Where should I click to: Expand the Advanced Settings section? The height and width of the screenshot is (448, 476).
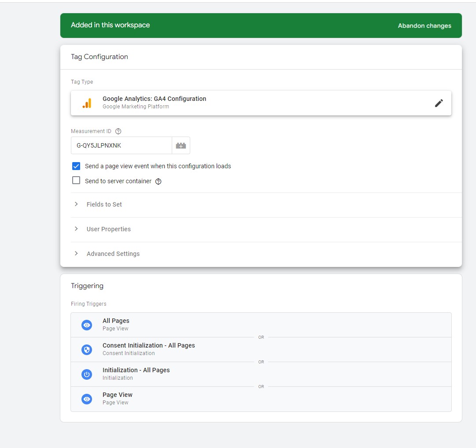point(113,254)
